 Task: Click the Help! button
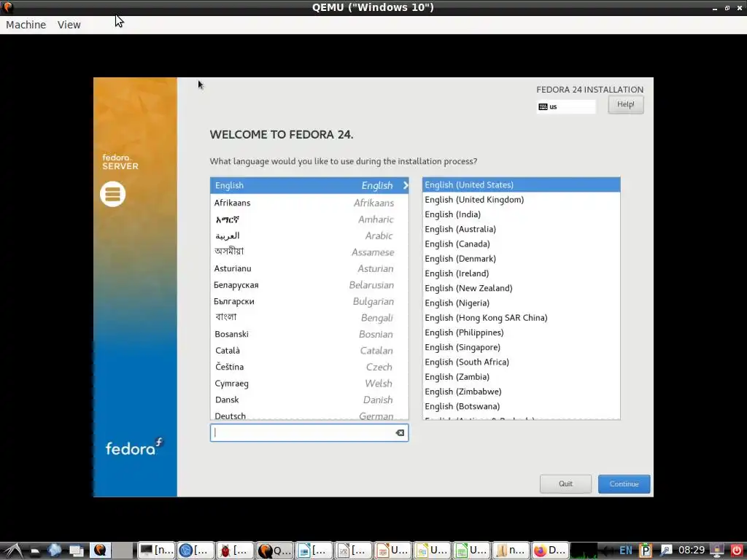pos(625,105)
